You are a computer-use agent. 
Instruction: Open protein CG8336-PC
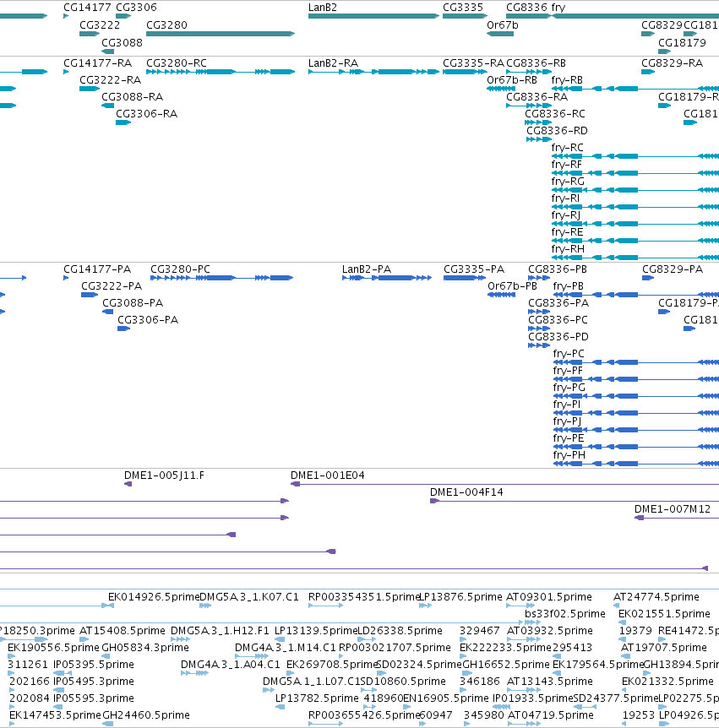558,320
